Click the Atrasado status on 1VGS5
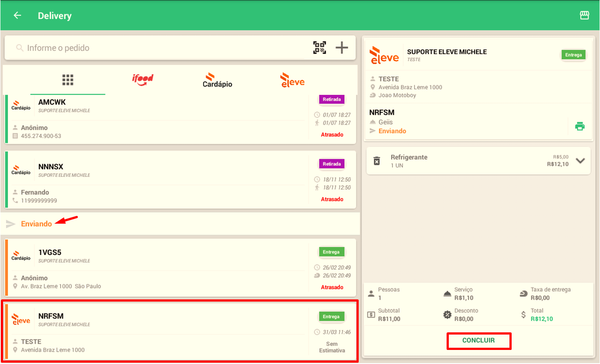600x364 pixels. click(x=332, y=287)
